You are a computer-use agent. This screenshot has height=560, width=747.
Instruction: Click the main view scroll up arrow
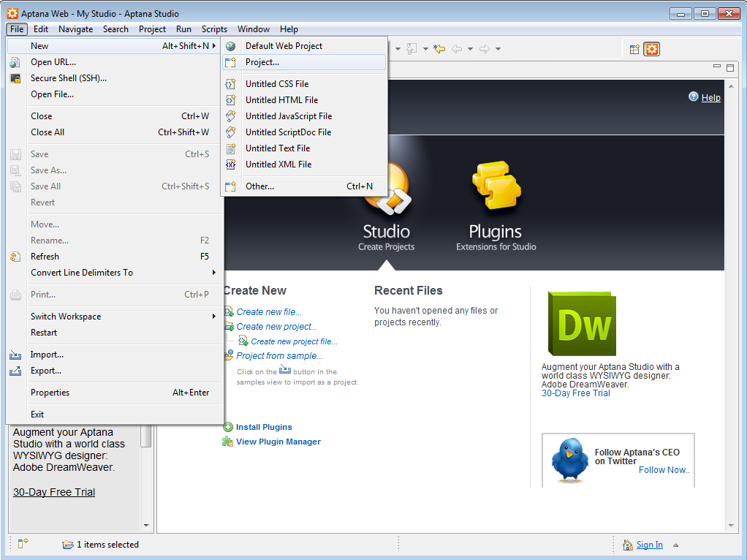[x=731, y=86]
